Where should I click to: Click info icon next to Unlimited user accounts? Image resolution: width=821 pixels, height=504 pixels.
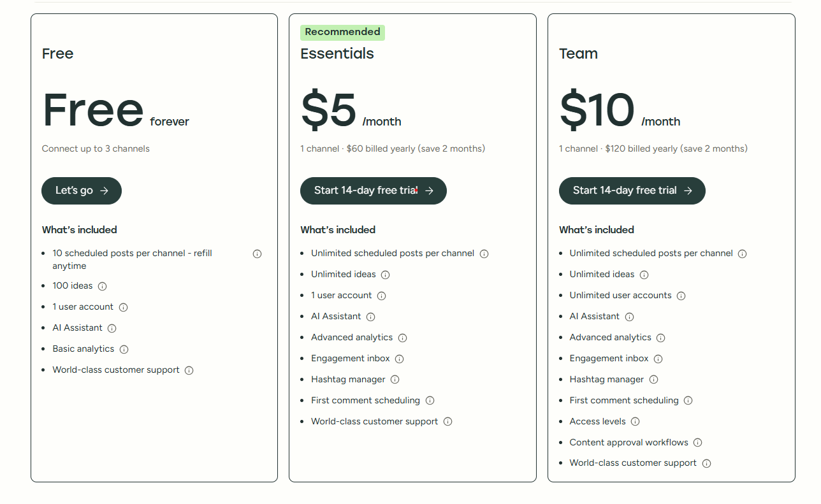coord(681,296)
